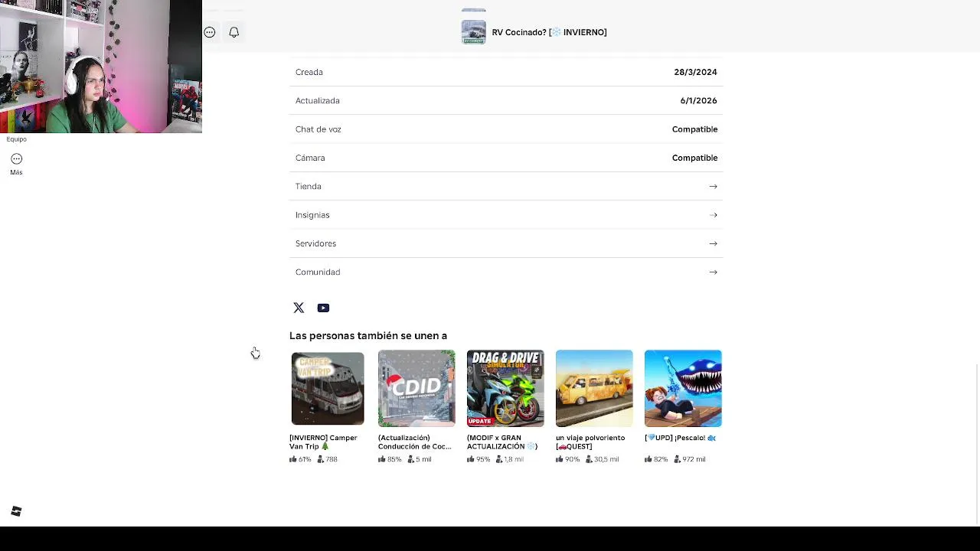Viewport: 980px width, 551px height.
Task: Open the three-dots options icon in top bar
Action: (210, 32)
